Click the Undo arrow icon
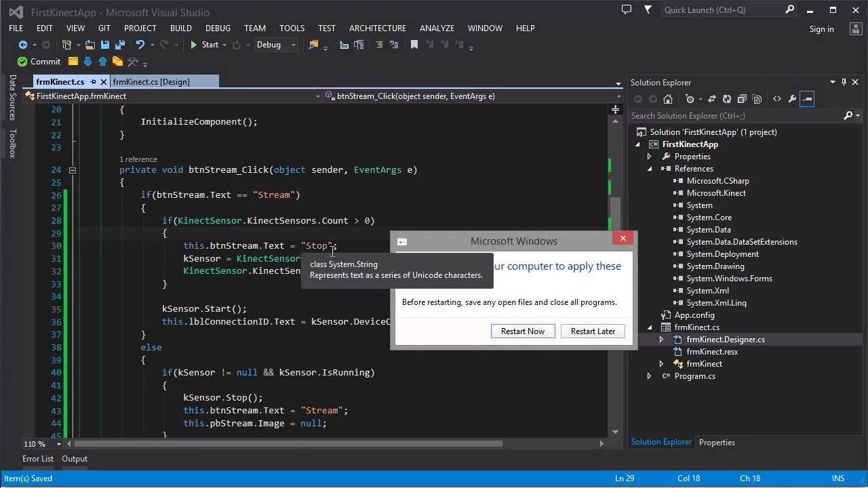Viewport: 868px width, 488px height. (x=140, y=45)
